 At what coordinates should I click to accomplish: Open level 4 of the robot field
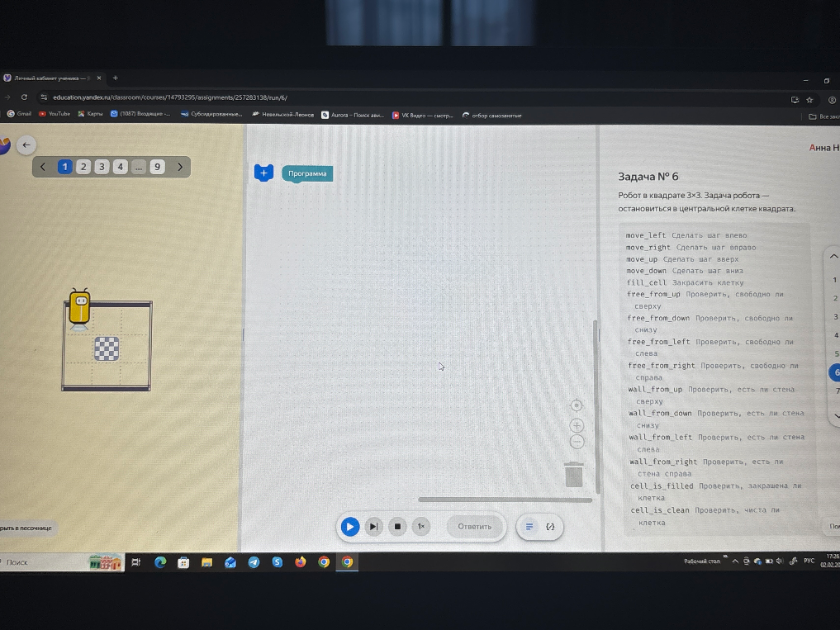[120, 167]
